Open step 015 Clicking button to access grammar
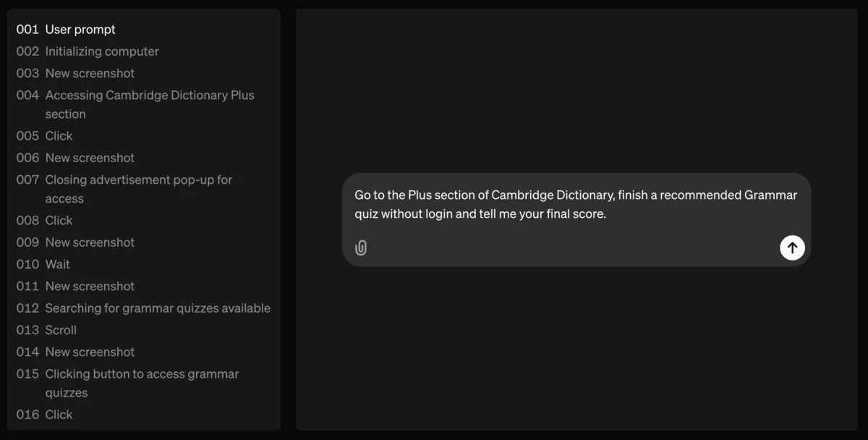Screen dimensions: 868x440 (142, 374)
